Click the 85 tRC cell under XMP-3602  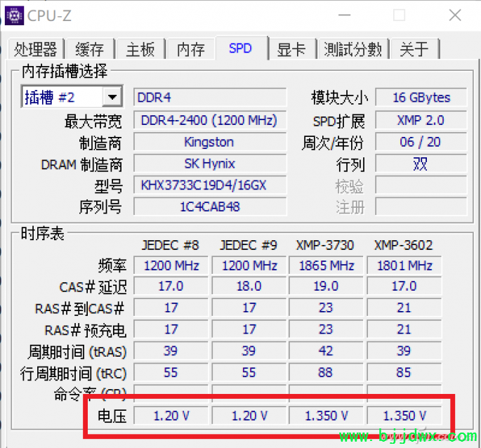(x=404, y=373)
